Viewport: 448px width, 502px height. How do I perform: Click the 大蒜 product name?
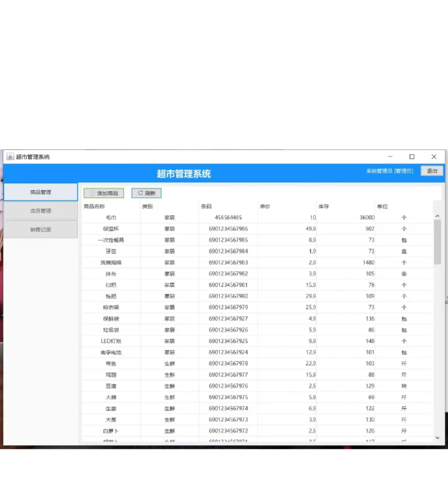pos(111,397)
